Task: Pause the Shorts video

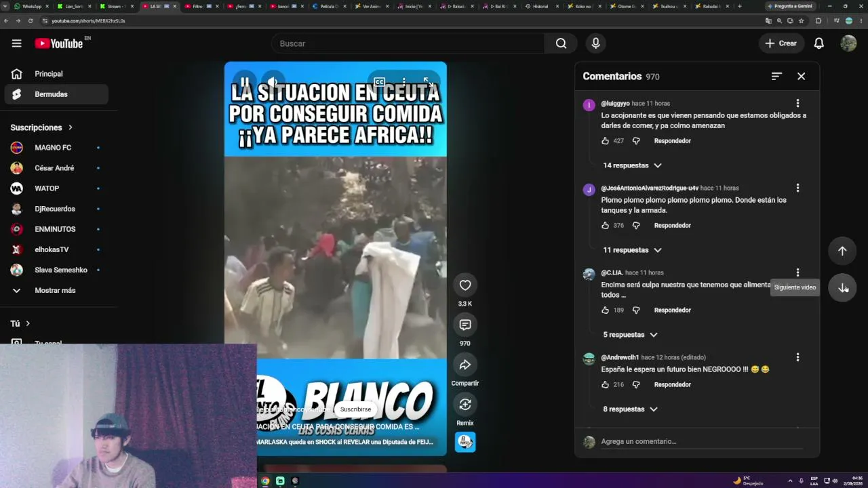Action: pyautogui.click(x=245, y=82)
